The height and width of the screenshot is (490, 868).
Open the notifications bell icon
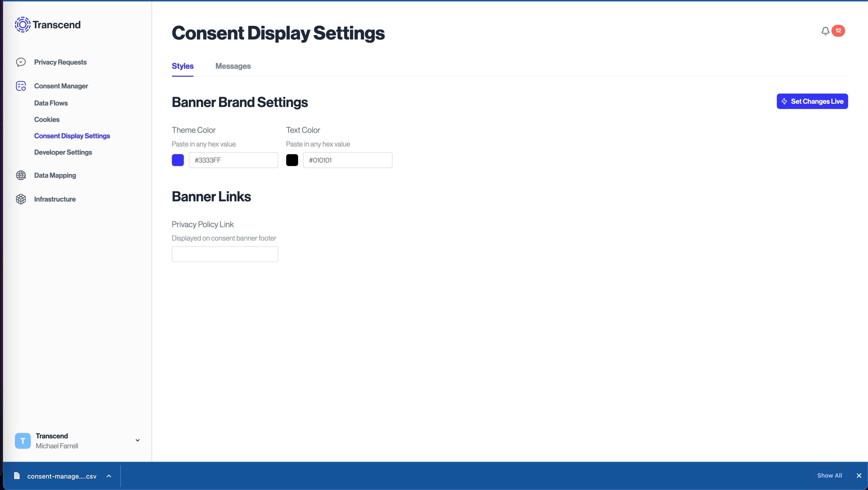[825, 31]
